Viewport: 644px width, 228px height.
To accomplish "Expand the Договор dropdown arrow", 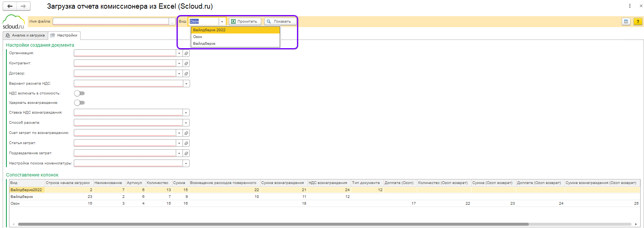I will pos(179,73).
